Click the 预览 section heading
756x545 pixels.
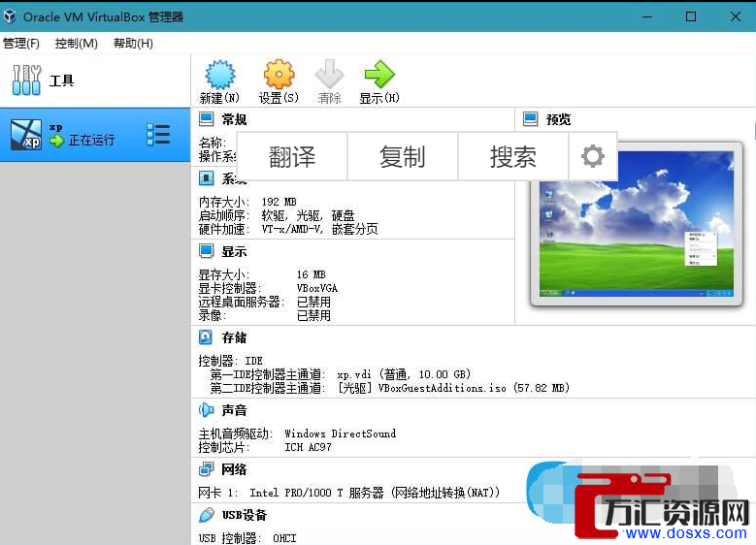coord(558,119)
